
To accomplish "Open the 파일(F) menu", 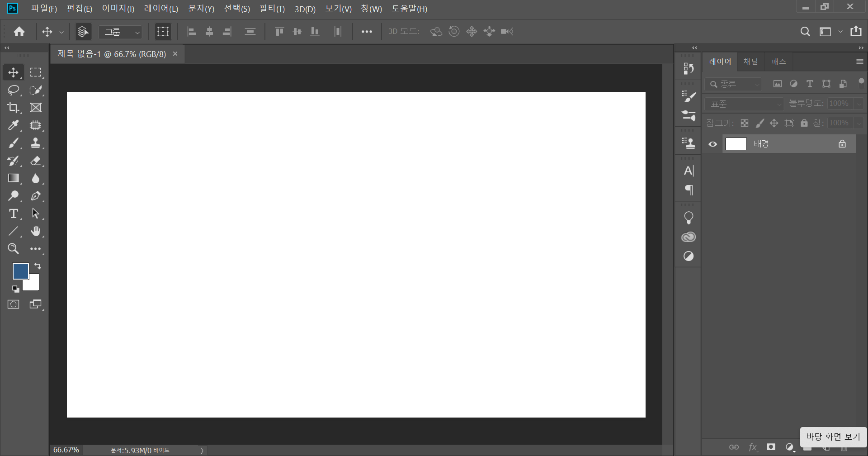I will point(44,9).
